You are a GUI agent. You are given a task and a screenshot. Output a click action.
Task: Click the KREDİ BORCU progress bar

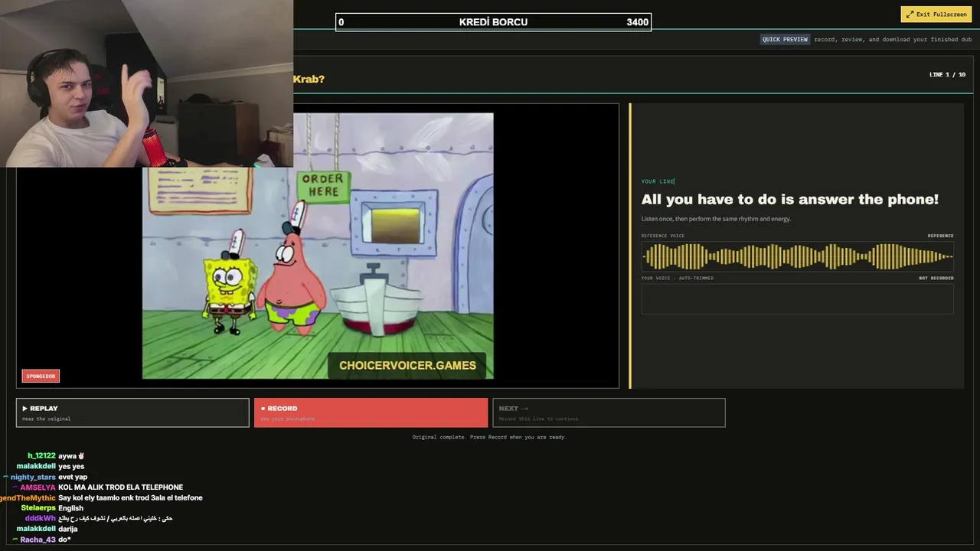pos(493,22)
